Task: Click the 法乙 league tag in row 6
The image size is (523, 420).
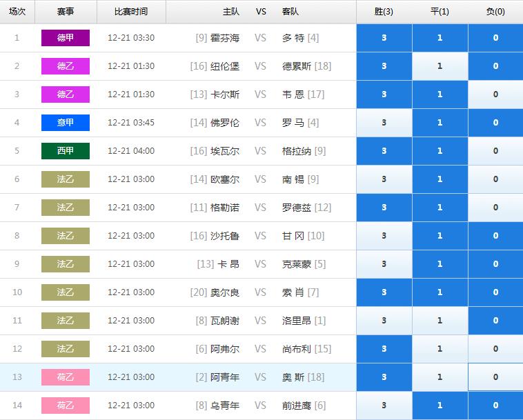Action: [66, 179]
